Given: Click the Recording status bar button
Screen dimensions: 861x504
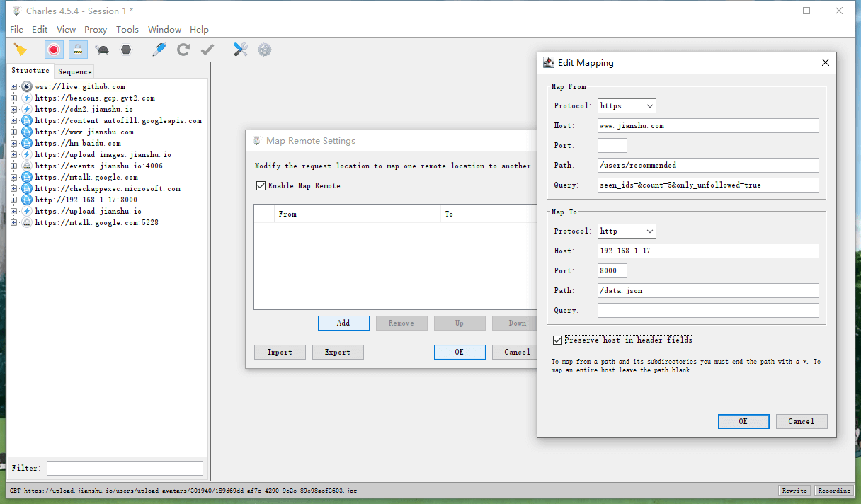Looking at the screenshot, I should coord(834,491).
